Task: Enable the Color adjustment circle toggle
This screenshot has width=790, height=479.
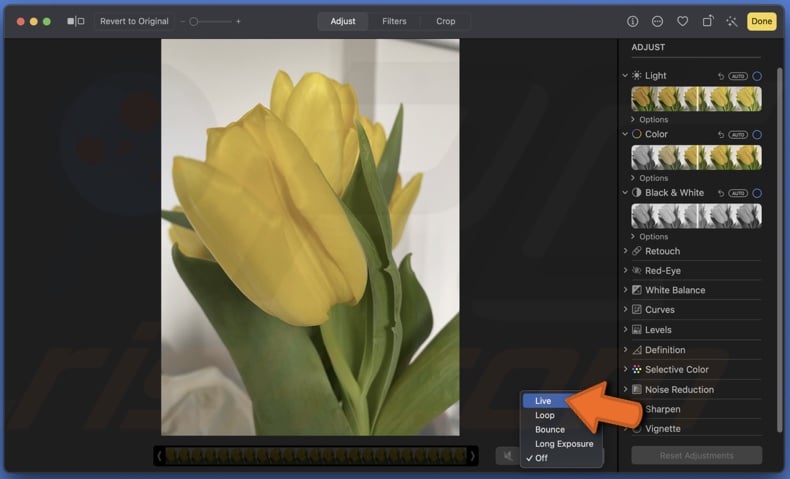Action: (x=757, y=134)
